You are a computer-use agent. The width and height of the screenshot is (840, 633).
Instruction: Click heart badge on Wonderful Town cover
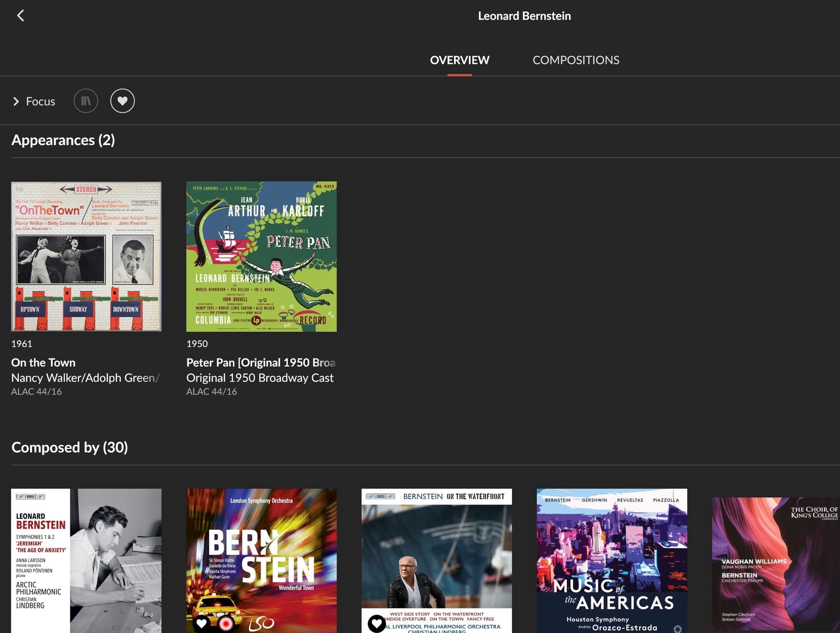tap(201, 623)
